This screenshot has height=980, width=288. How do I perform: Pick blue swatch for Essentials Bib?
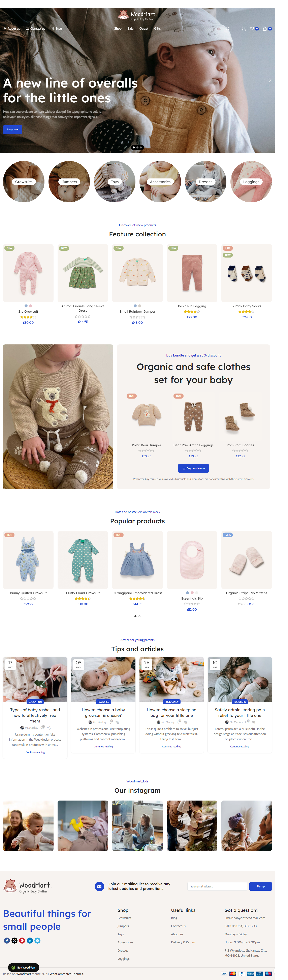click(187, 593)
